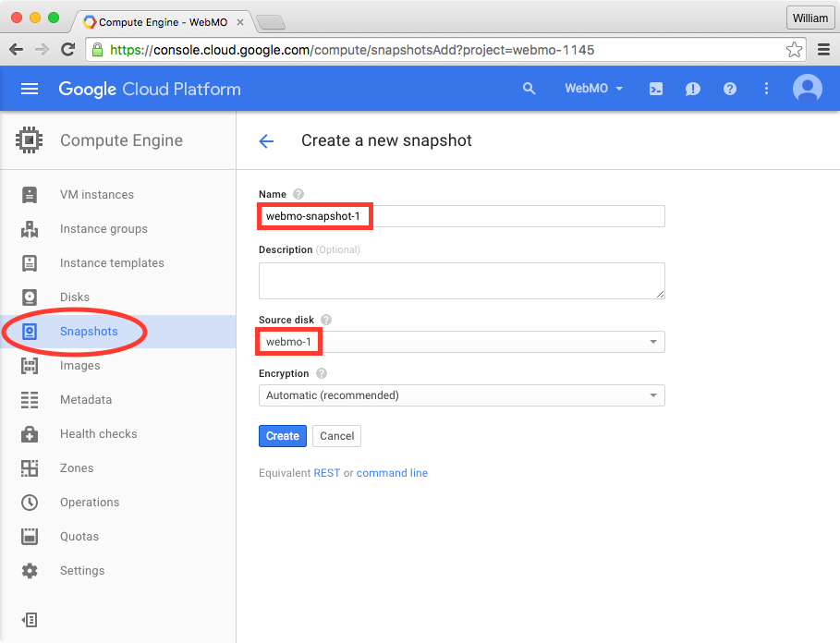Screen dimensions: 840x643
Task: Click the Compute Engine chip icon
Action: click(29, 140)
